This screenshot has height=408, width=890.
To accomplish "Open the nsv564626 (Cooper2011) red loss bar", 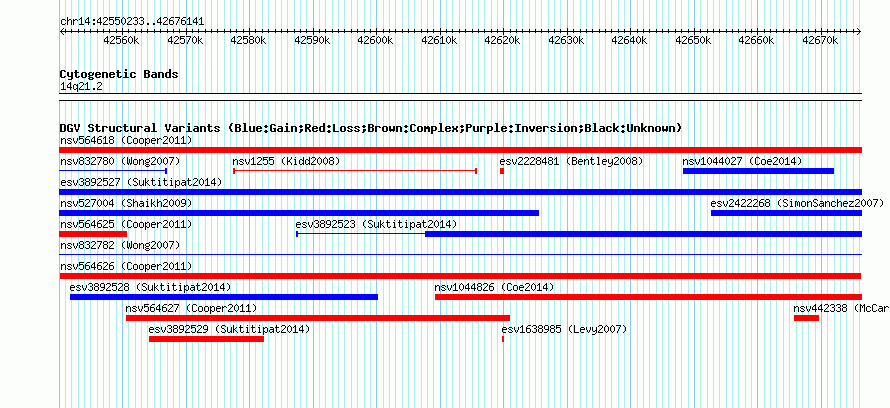I will coord(460,276).
